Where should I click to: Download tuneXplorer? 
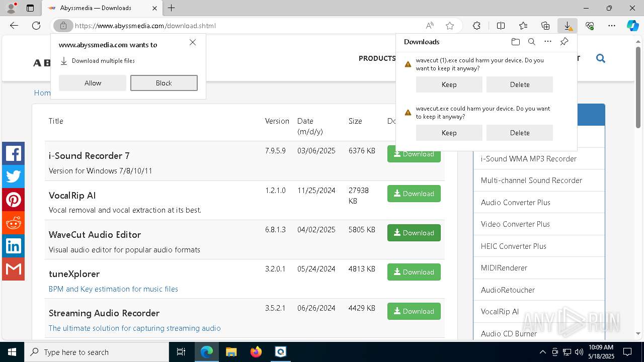click(414, 272)
